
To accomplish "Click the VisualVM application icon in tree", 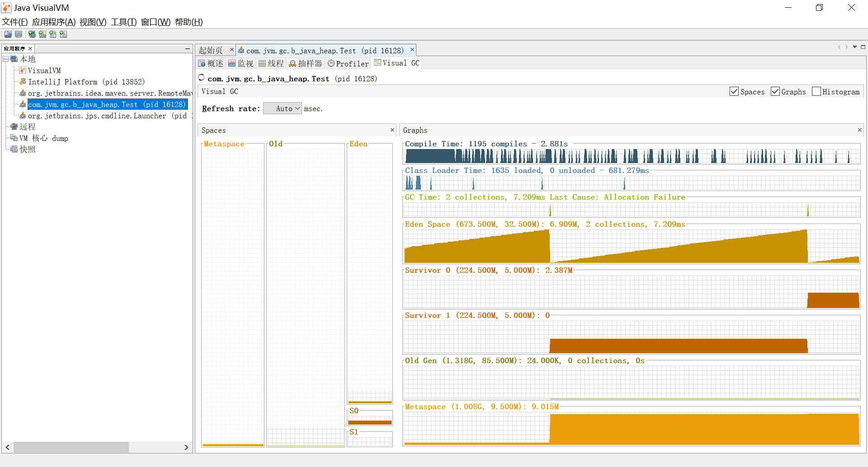I will pyautogui.click(x=23, y=70).
